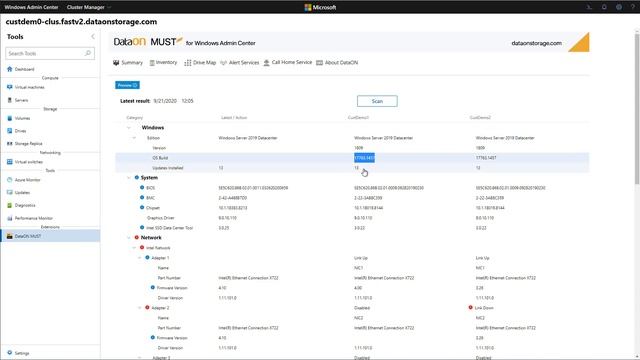Collapse the Adapter 2 chevron

click(140, 308)
